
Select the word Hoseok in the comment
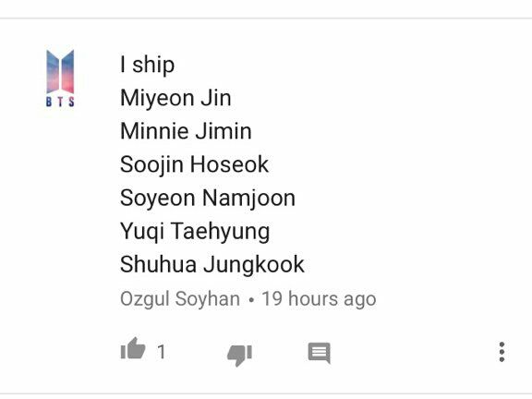229,164
